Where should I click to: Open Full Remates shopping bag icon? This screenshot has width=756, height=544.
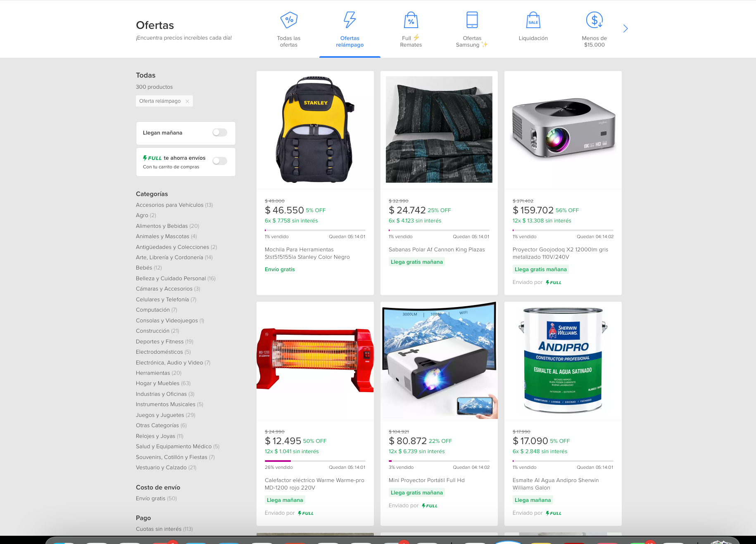(x=411, y=20)
